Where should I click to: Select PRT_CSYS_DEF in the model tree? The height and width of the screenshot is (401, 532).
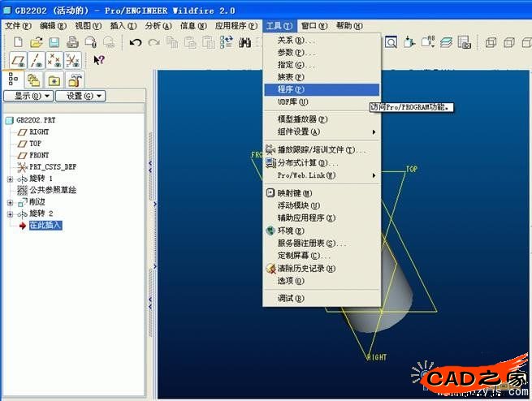[52, 166]
